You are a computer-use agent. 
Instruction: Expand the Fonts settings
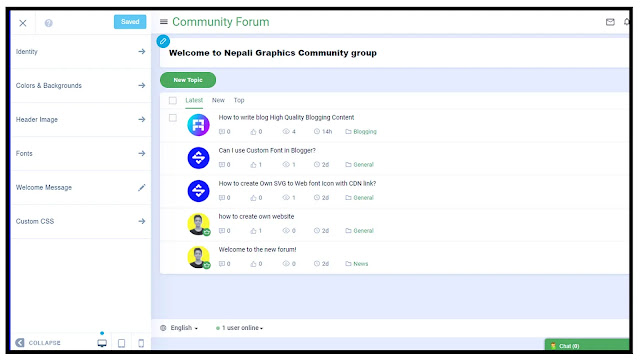tap(81, 153)
